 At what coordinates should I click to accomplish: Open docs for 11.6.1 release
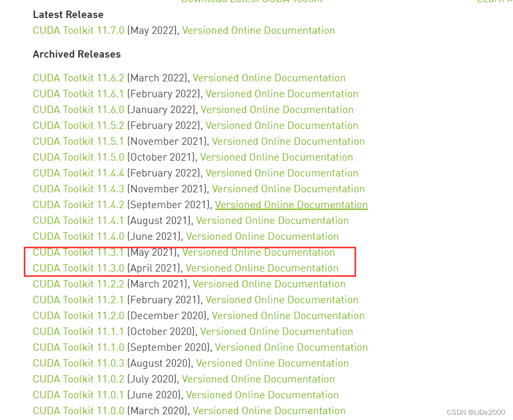[282, 94]
